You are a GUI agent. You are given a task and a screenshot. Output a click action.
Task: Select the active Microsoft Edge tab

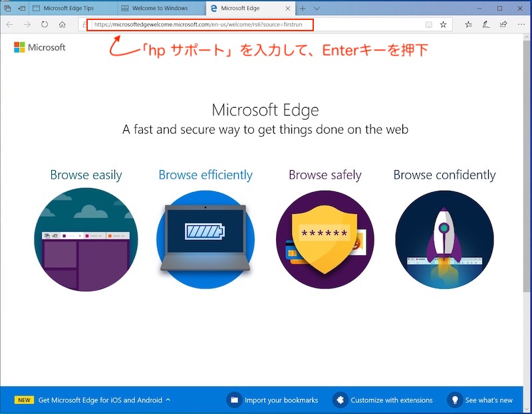click(251, 8)
